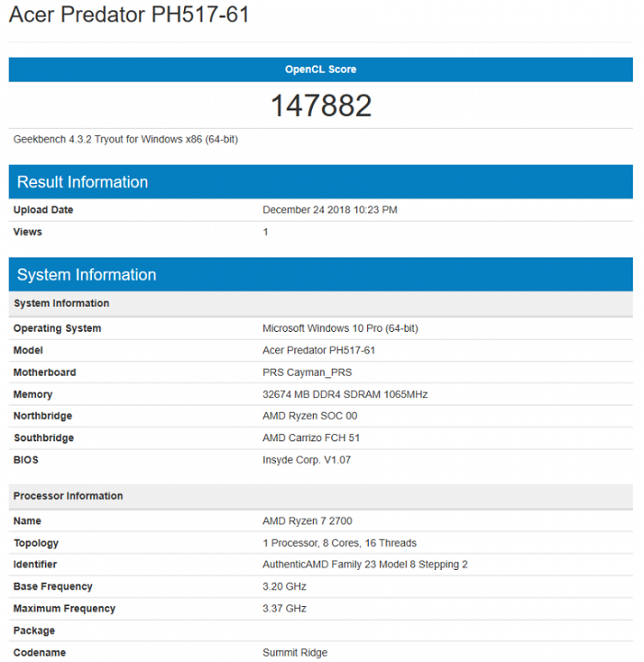Select the value AMD Ryzen 7 2700
The width and height of the screenshot is (644, 662).
pos(307,521)
